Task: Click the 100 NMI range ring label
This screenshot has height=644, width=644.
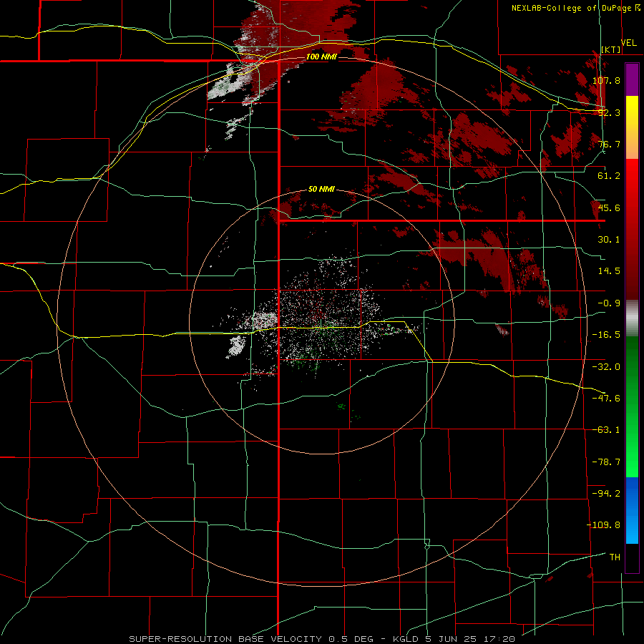Action: click(x=321, y=57)
